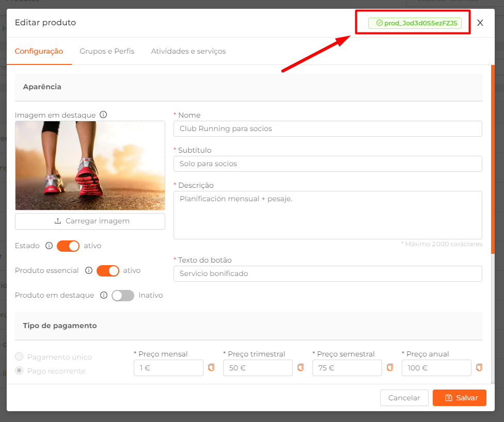Click the info icon next to Imagem em destaque

pos(103,115)
